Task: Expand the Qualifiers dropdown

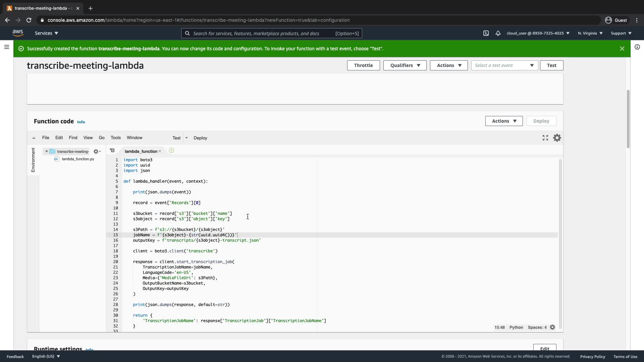Action: pos(405,65)
